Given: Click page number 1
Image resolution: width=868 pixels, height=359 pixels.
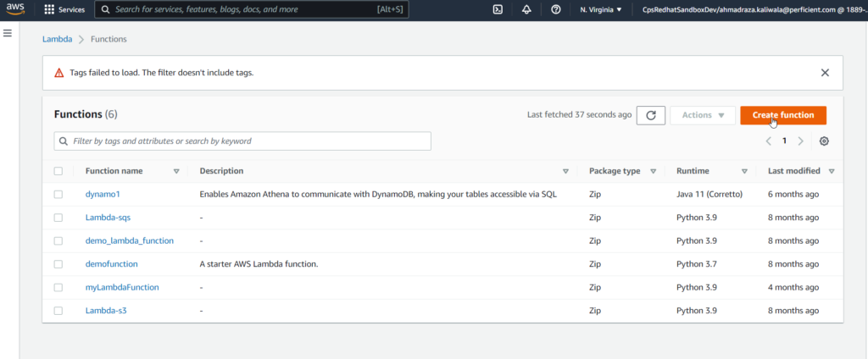Looking at the screenshot, I should pos(784,141).
